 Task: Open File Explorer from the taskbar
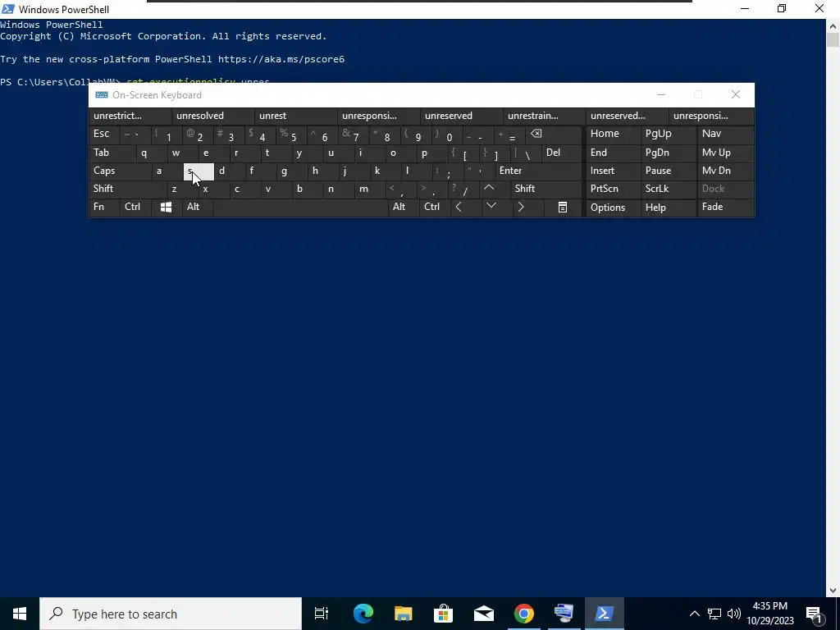[404, 614]
